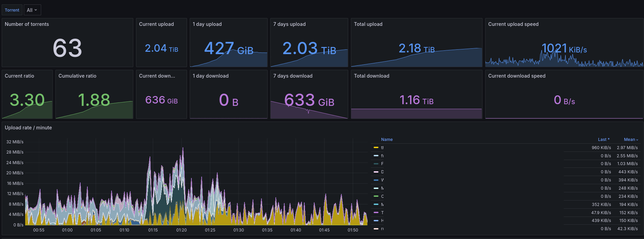644x239 pixels.
Task: Sort legend by Last column header
Action: pos(604,140)
